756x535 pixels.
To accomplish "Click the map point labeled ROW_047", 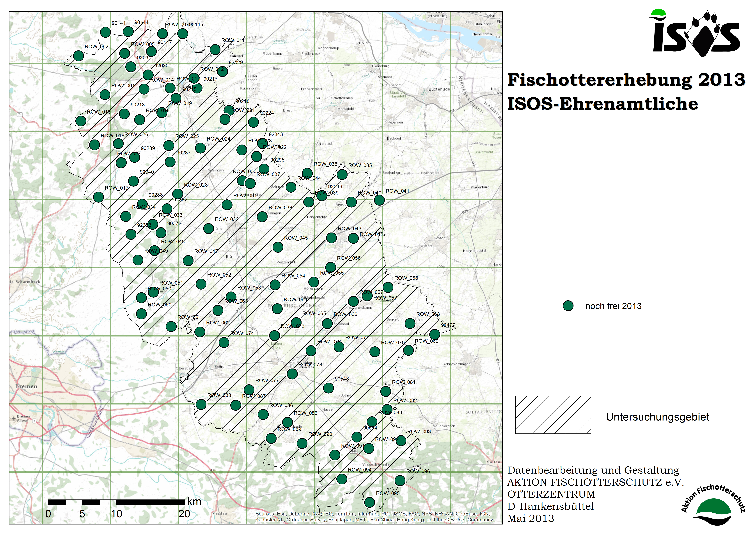I will [x=188, y=261].
